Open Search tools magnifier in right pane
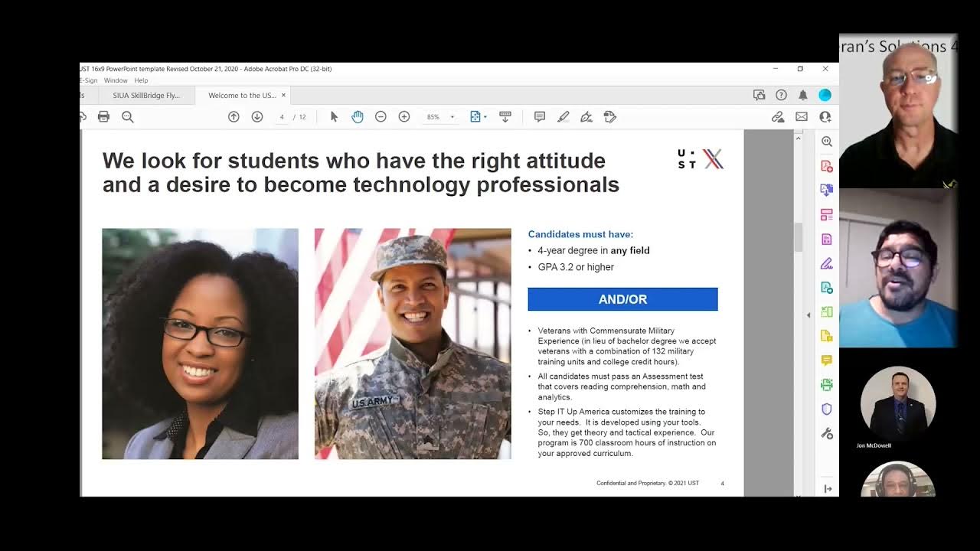Screen dimensions: 980x551 827,142
